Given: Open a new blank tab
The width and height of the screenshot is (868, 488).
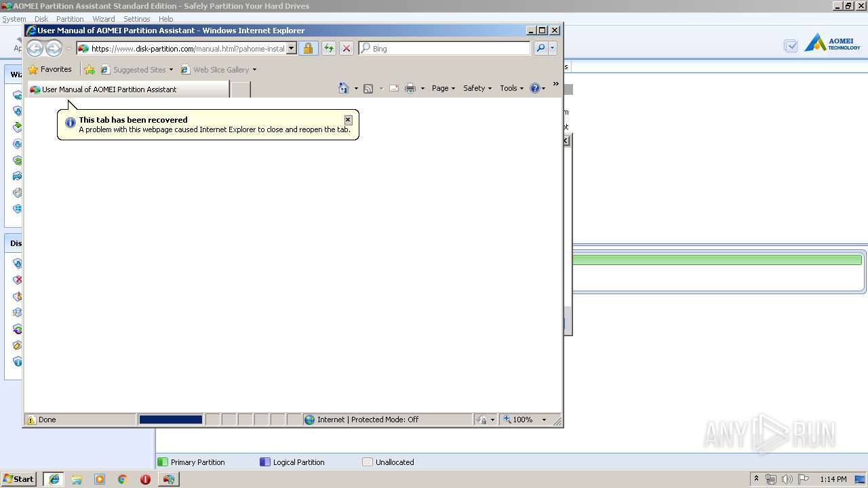Looking at the screenshot, I should 241,89.
